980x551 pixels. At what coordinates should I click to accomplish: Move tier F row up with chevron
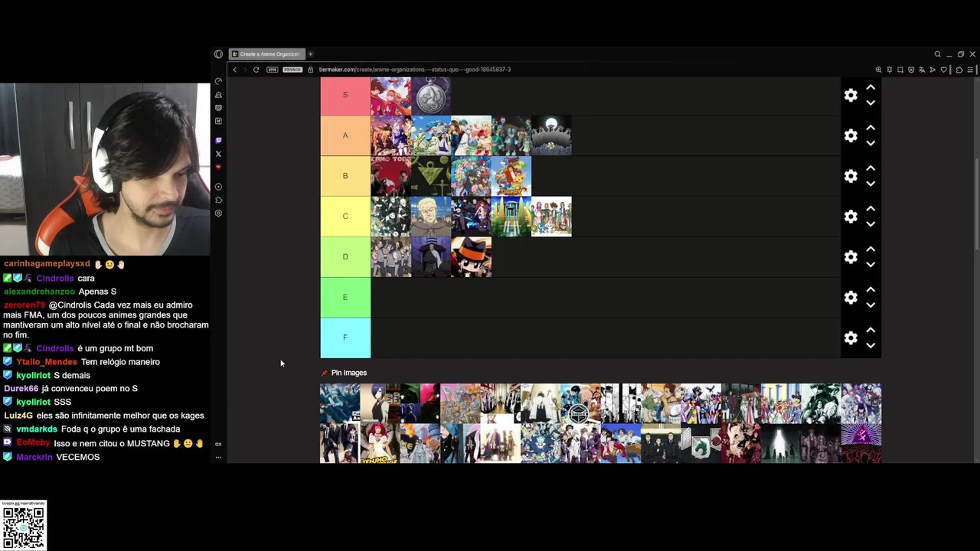[x=871, y=330]
